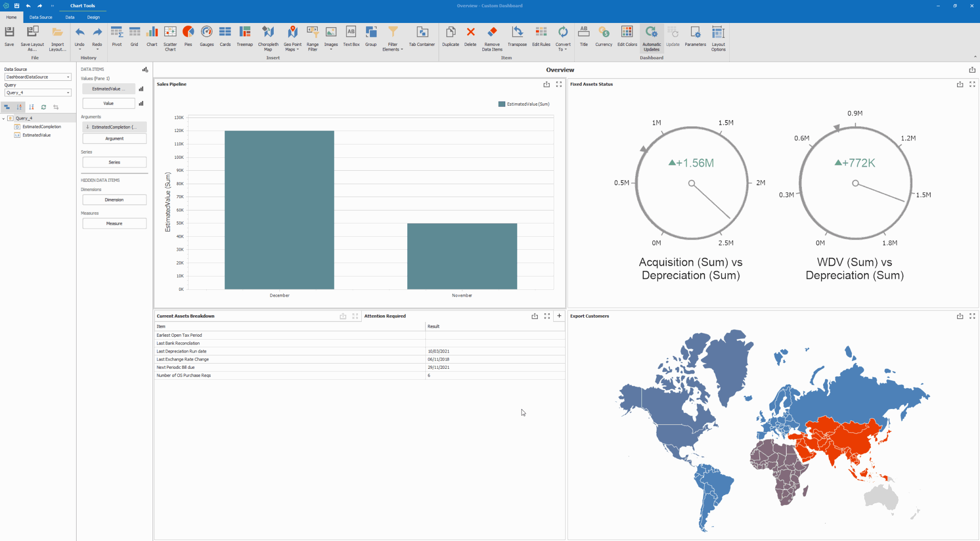
Task: Open the Data Source dropdown
Action: pos(68,77)
